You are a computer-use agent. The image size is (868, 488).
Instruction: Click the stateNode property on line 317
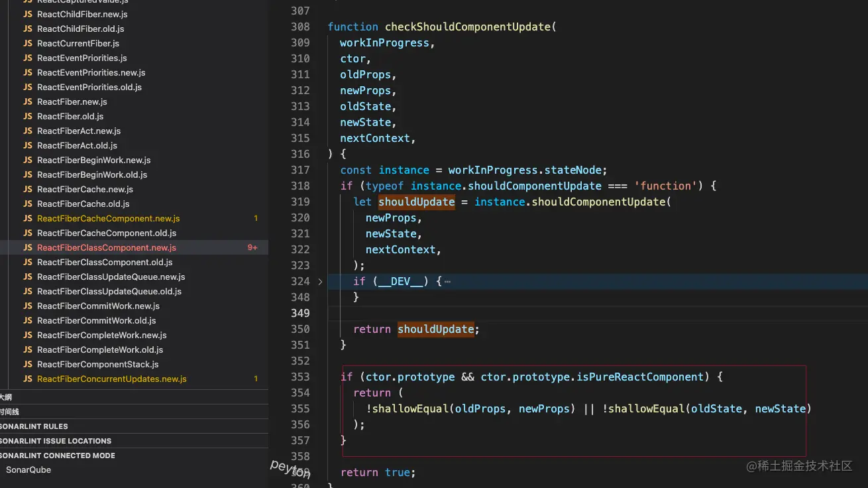573,170
